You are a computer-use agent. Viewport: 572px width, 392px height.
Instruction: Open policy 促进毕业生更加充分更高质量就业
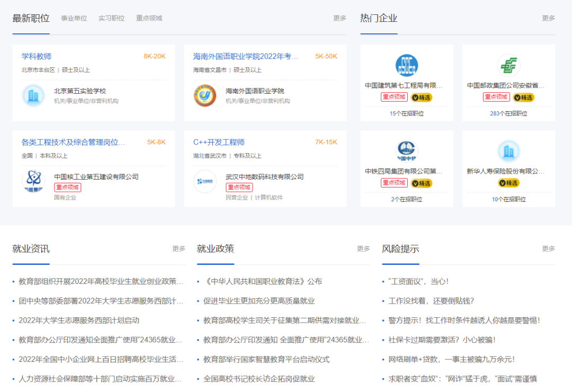point(259,301)
